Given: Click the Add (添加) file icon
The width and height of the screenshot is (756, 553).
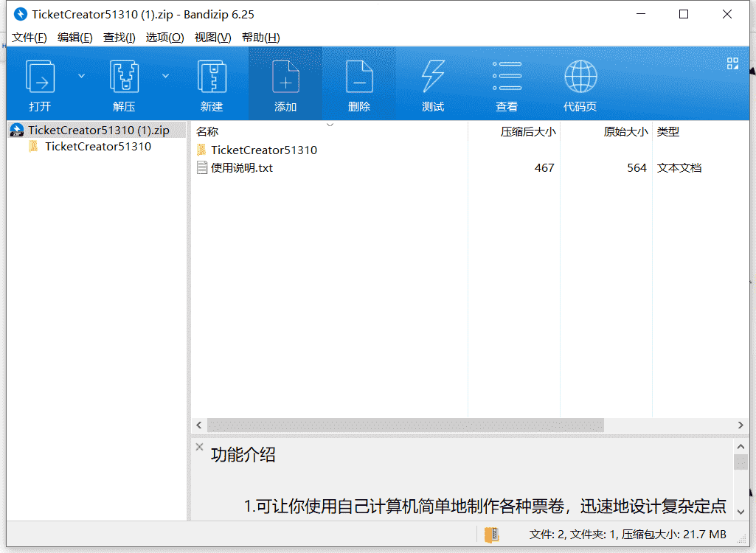Looking at the screenshot, I should pos(285,76).
